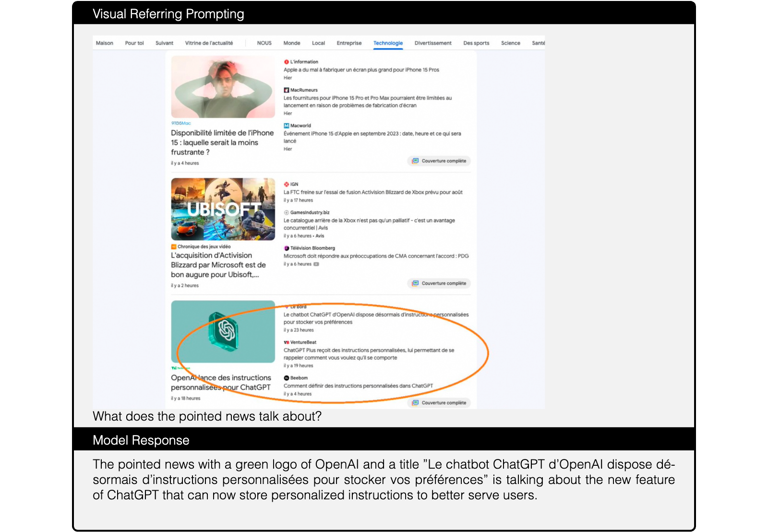Click the 9to5Mac source label
The image size is (768, 532).
pyautogui.click(x=181, y=123)
